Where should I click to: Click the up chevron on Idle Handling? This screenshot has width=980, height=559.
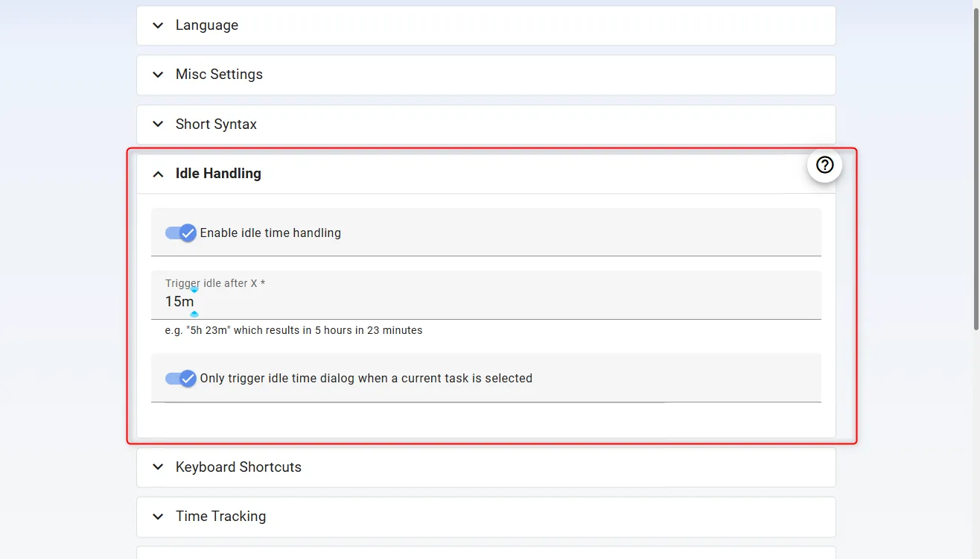point(158,174)
